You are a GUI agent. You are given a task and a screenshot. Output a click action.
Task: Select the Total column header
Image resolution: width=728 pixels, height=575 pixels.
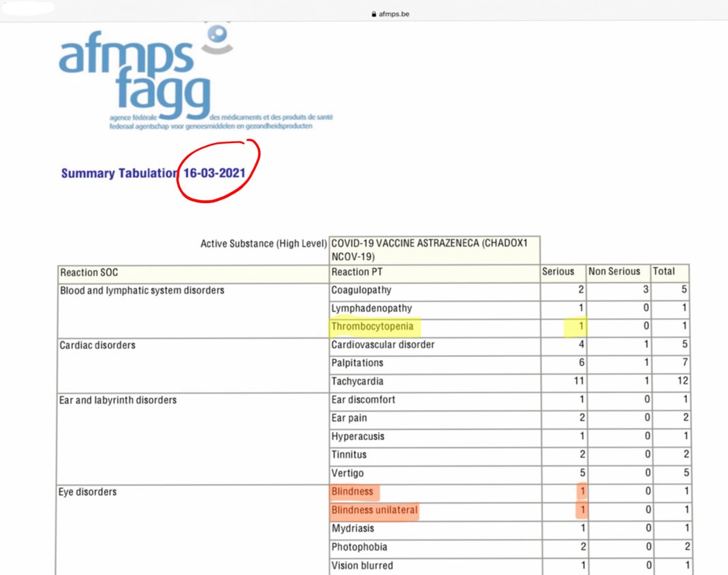click(665, 271)
